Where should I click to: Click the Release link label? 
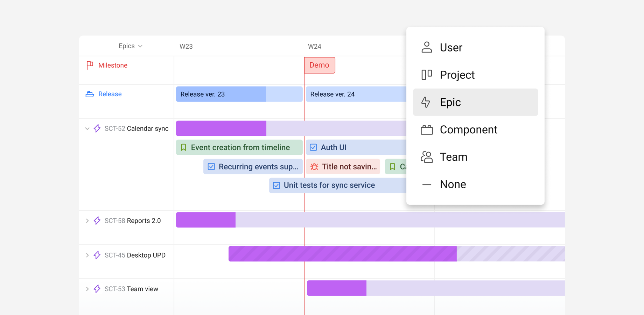tap(110, 94)
